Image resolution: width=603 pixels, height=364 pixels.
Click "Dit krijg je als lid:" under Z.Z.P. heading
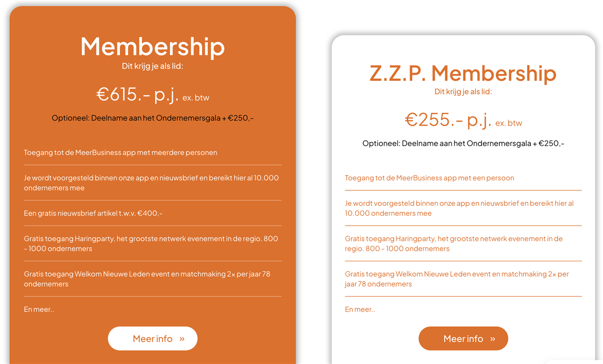tap(463, 91)
